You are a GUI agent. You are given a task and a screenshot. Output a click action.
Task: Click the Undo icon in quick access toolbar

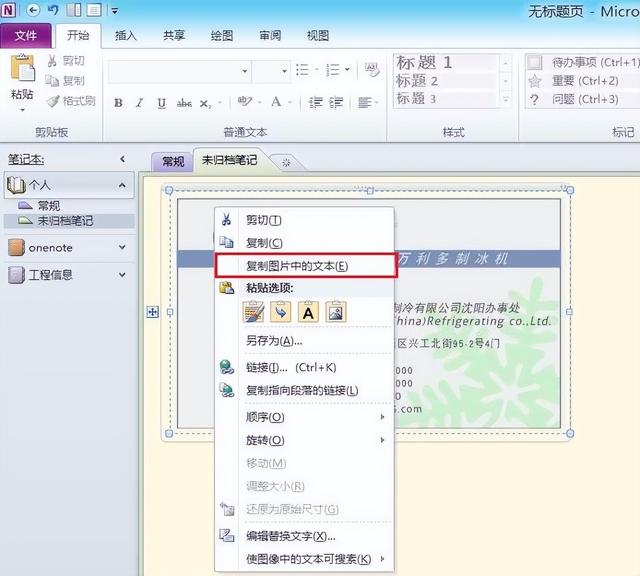pos(53,10)
